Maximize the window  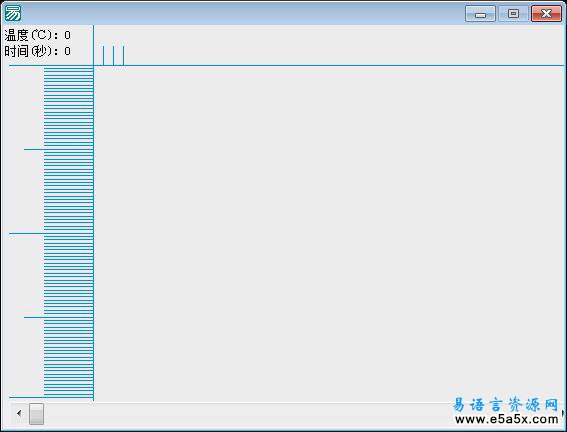coord(513,14)
